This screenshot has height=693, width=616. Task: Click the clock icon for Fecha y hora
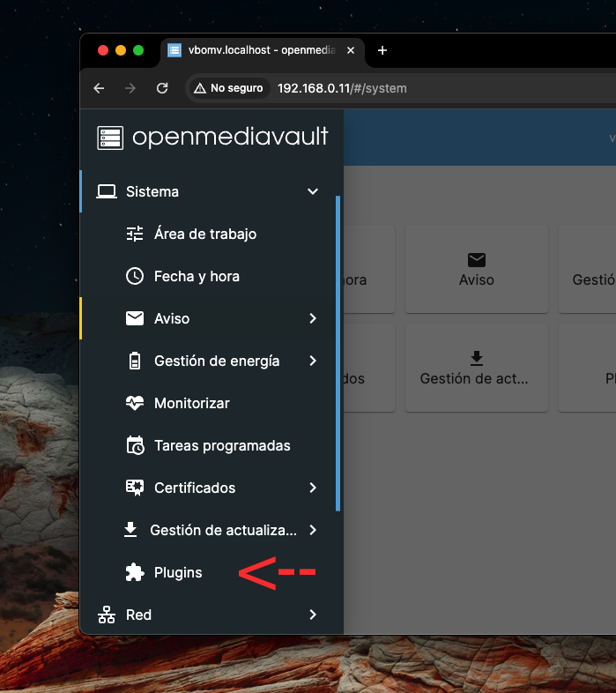click(x=135, y=276)
